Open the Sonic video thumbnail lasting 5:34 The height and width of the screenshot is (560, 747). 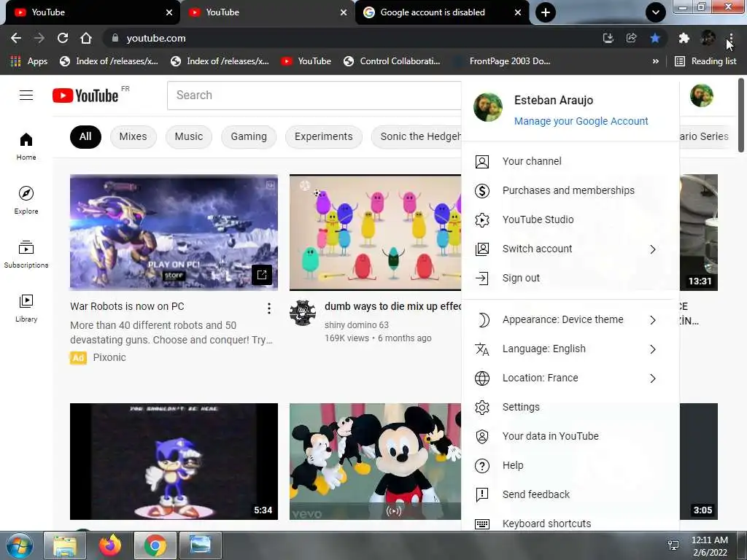(x=174, y=462)
